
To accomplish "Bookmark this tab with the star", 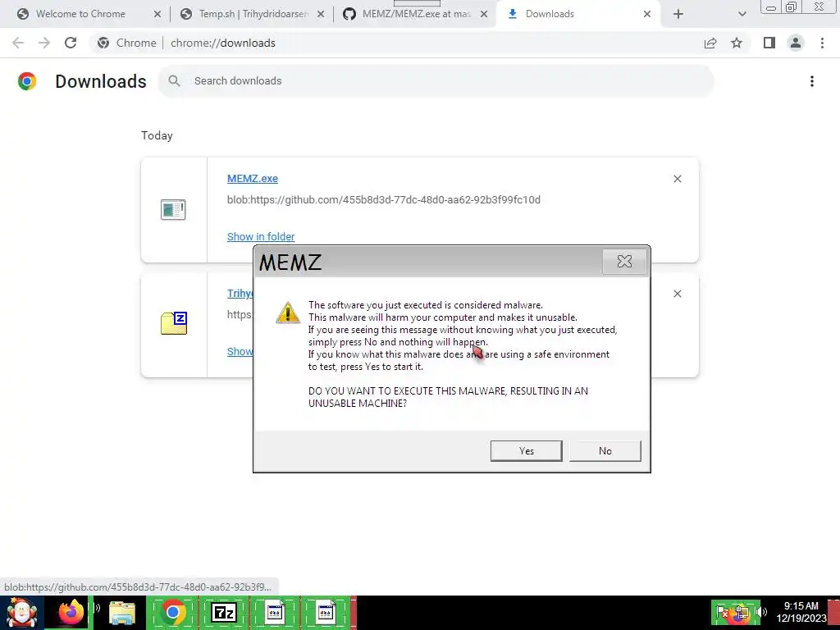I will 737,43.
